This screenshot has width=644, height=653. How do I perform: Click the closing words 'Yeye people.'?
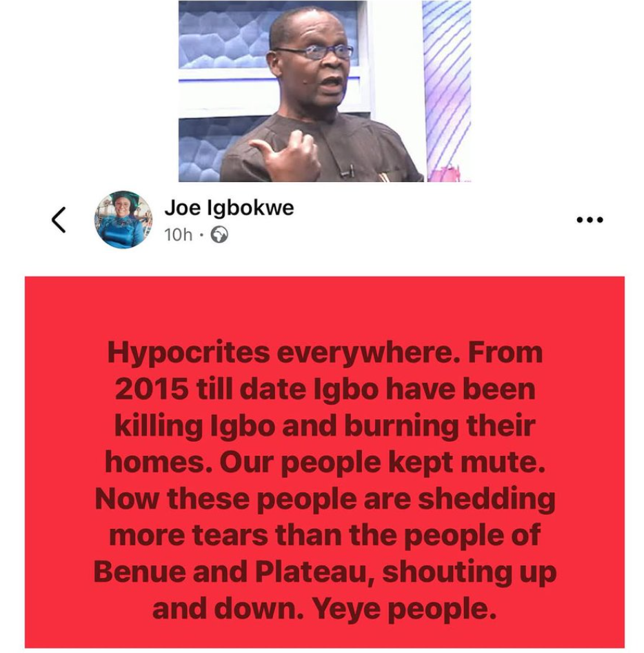coord(405,609)
